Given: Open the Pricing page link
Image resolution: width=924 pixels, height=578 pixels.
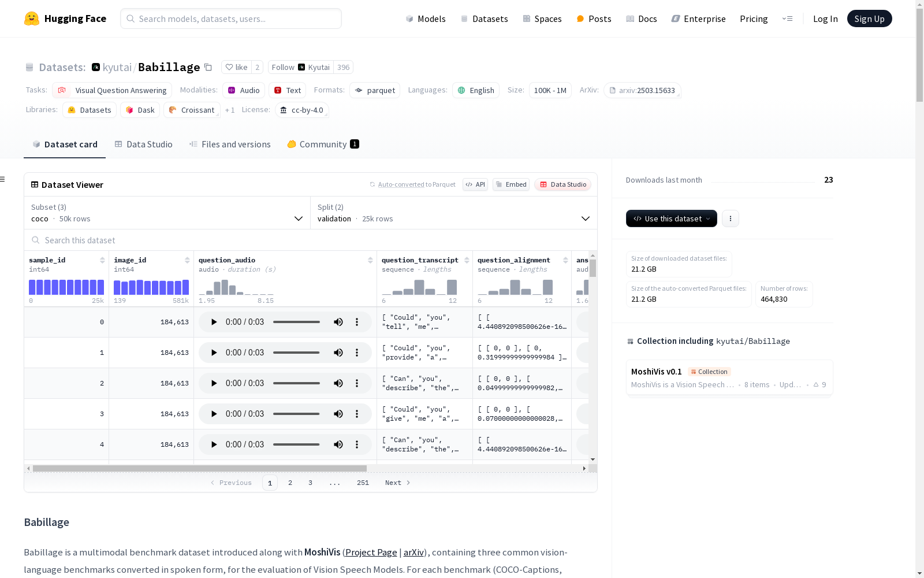Looking at the screenshot, I should 754,18.
